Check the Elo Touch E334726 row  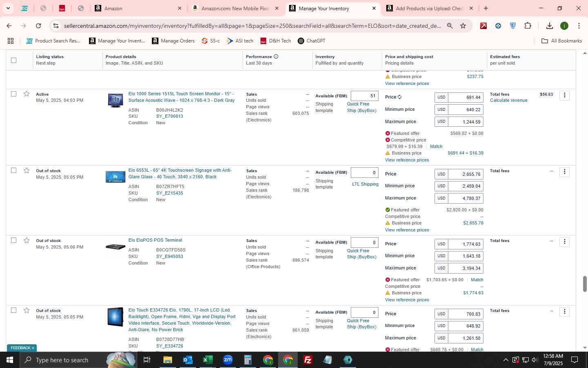pyautogui.click(x=13, y=310)
